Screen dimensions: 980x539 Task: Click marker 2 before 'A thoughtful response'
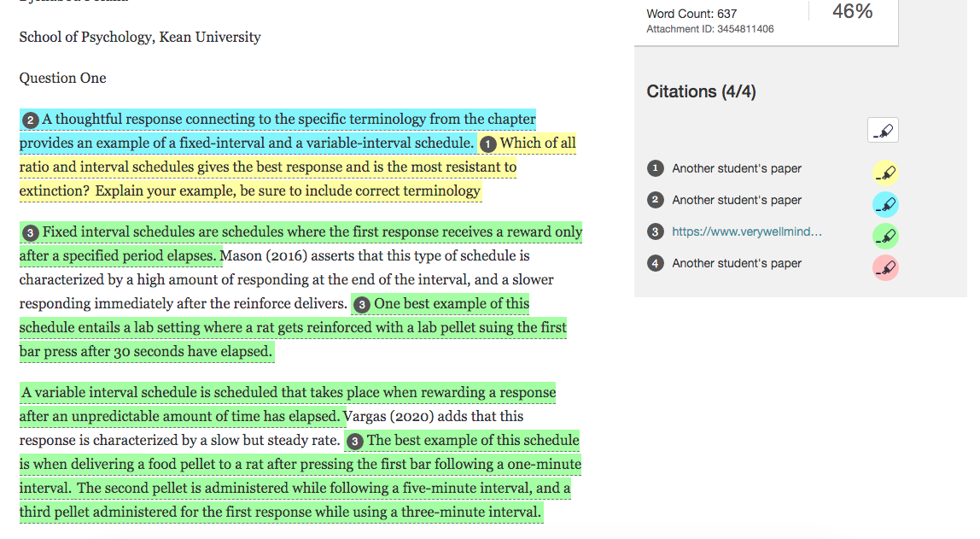(x=31, y=120)
